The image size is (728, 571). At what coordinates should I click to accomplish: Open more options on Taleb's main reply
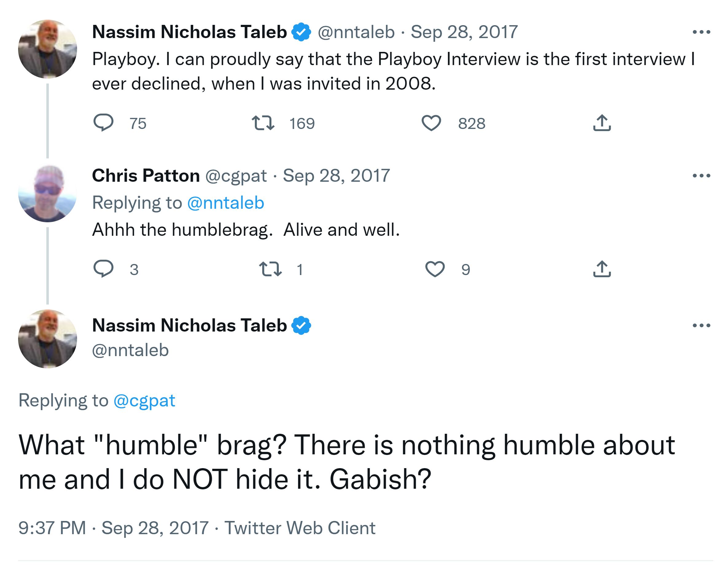701,325
